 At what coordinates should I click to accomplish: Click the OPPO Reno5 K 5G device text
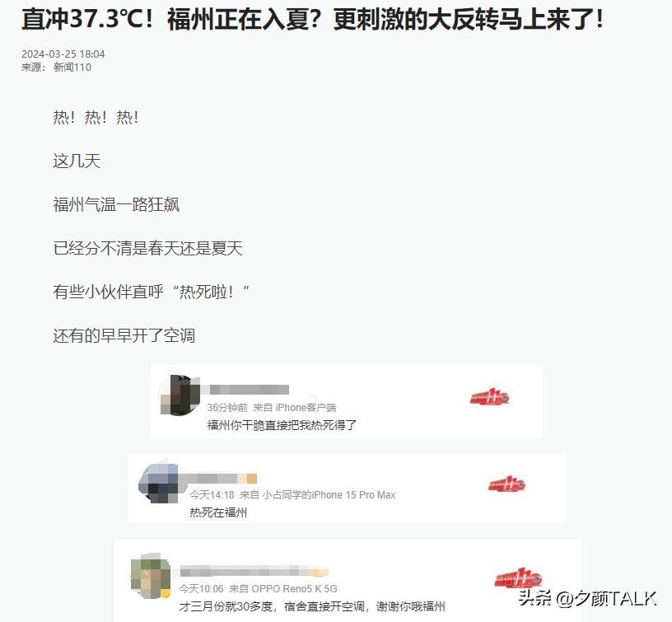(x=295, y=588)
